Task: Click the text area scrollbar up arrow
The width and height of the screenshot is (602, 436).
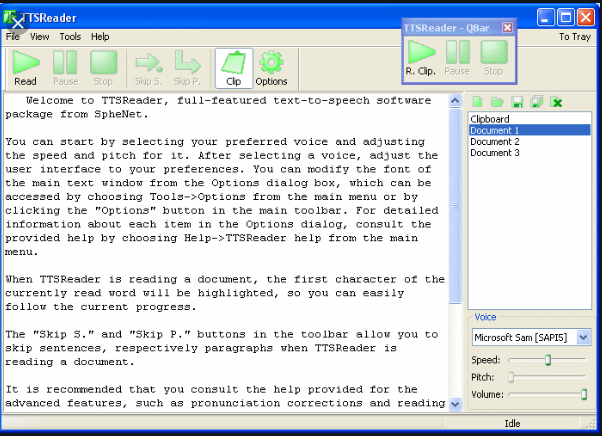Action: (x=455, y=101)
